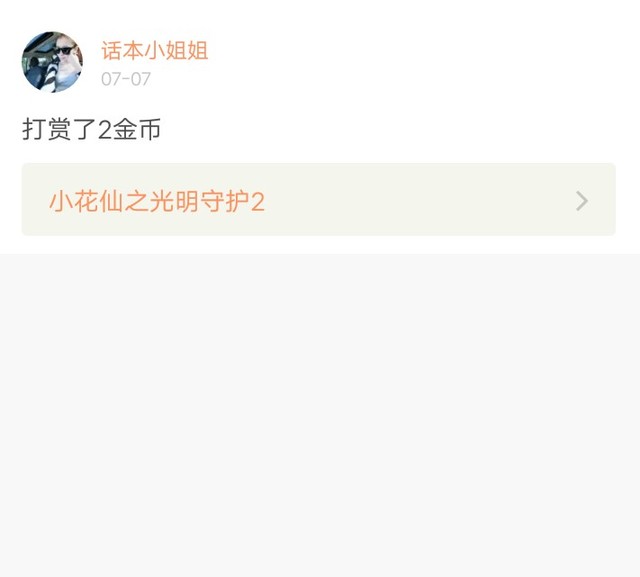Expand story details via right arrow

click(x=582, y=201)
